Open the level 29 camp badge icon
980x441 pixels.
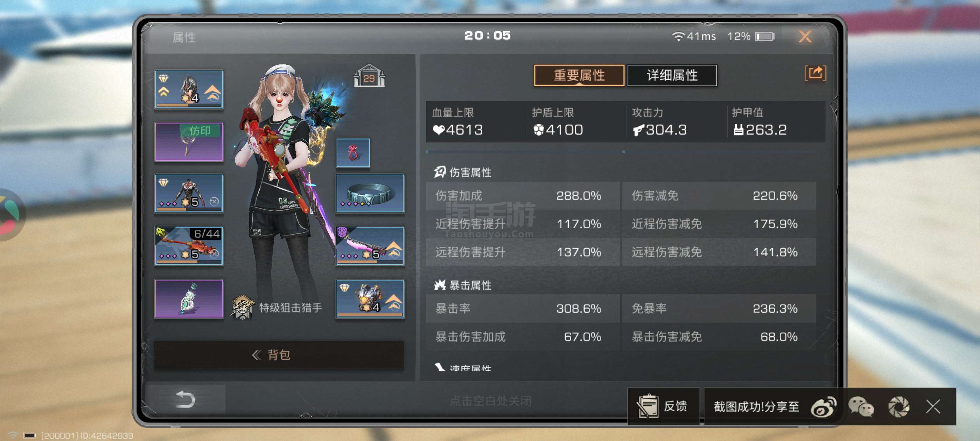pyautogui.click(x=369, y=75)
